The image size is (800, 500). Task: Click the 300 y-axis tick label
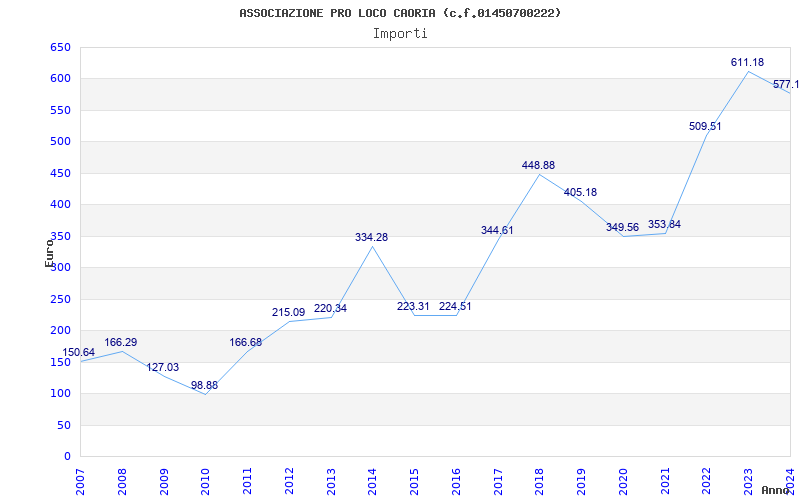(x=60, y=267)
